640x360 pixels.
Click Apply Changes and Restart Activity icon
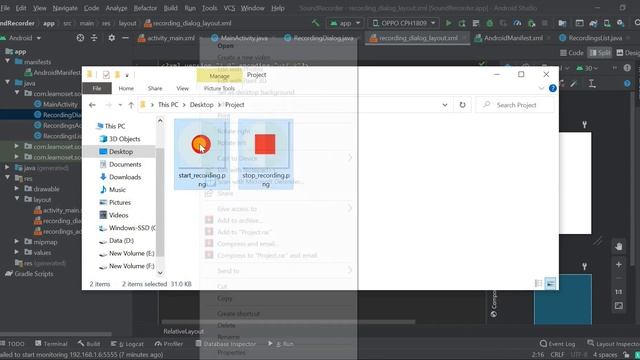[x=462, y=23]
